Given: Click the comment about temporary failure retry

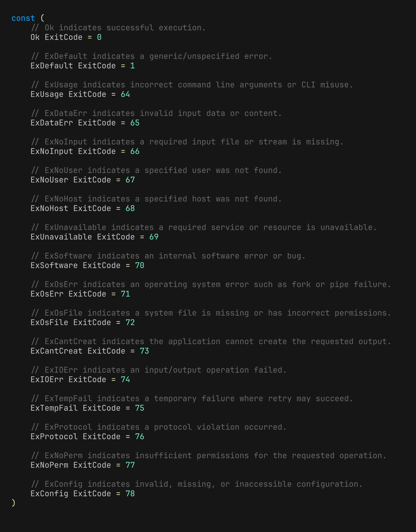Looking at the screenshot, I should (192, 399).
